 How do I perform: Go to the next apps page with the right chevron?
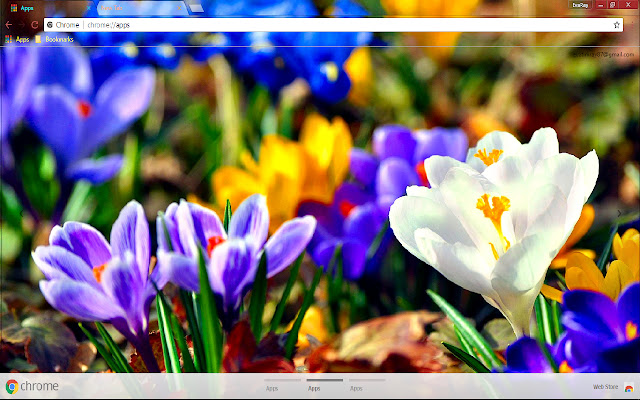coord(619,213)
